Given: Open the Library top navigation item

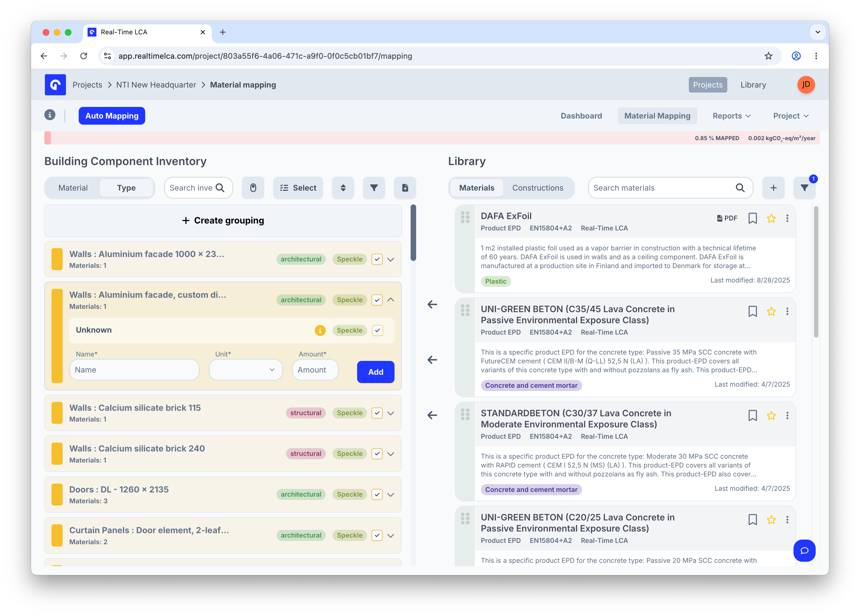Looking at the screenshot, I should 753,84.
